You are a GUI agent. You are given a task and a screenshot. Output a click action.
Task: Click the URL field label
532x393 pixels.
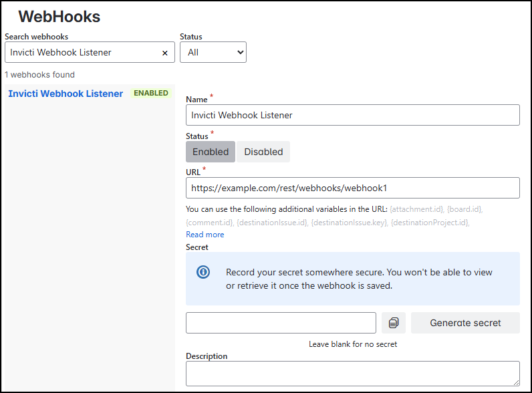(193, 172)
